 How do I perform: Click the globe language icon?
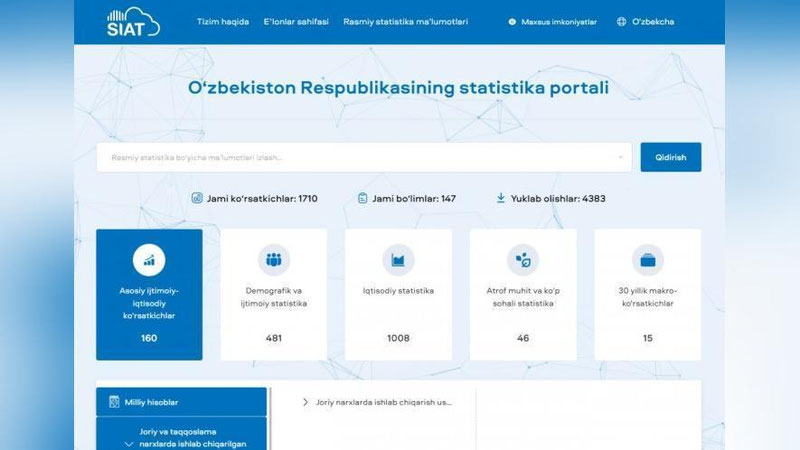click(622, 21)
